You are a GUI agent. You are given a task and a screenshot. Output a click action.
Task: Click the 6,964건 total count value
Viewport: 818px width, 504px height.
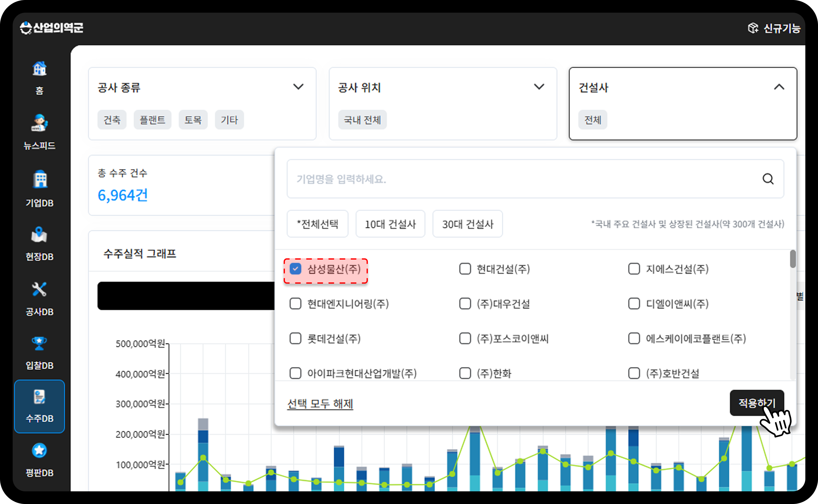tap(123, 195)
